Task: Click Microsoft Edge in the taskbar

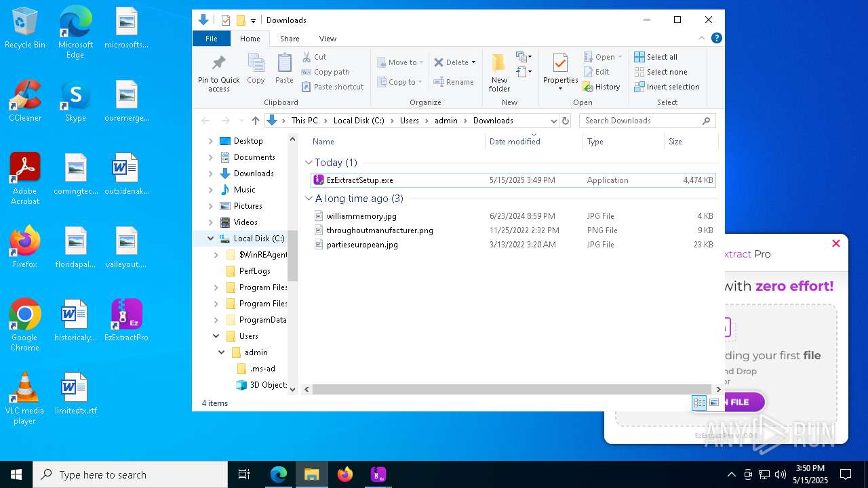Action: click(x=279, y=474)
